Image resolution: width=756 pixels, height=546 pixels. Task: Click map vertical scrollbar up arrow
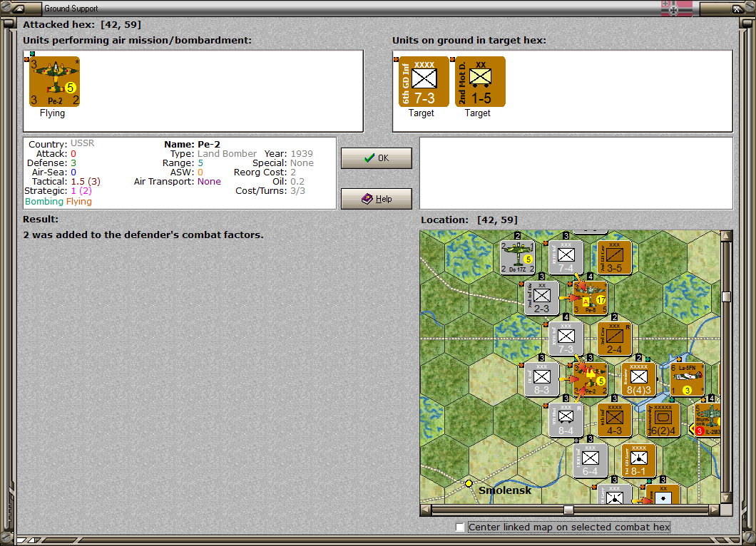click(x=726, y=236)
